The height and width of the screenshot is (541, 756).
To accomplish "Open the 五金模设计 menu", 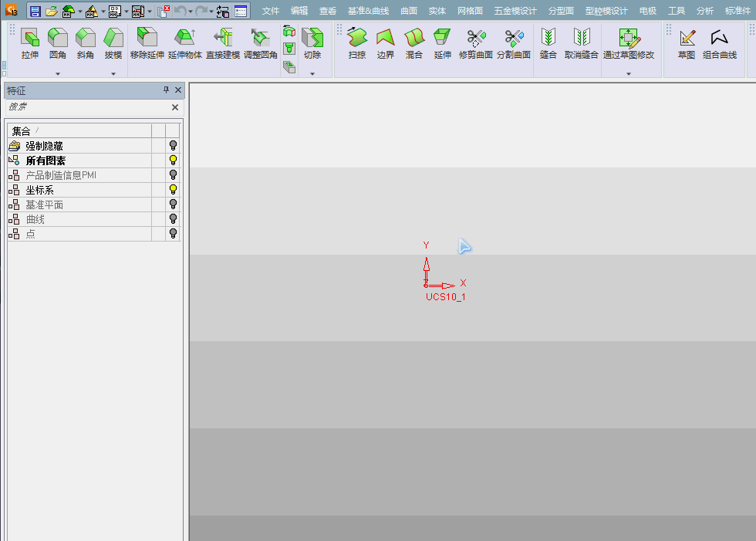I will point(515,11).
